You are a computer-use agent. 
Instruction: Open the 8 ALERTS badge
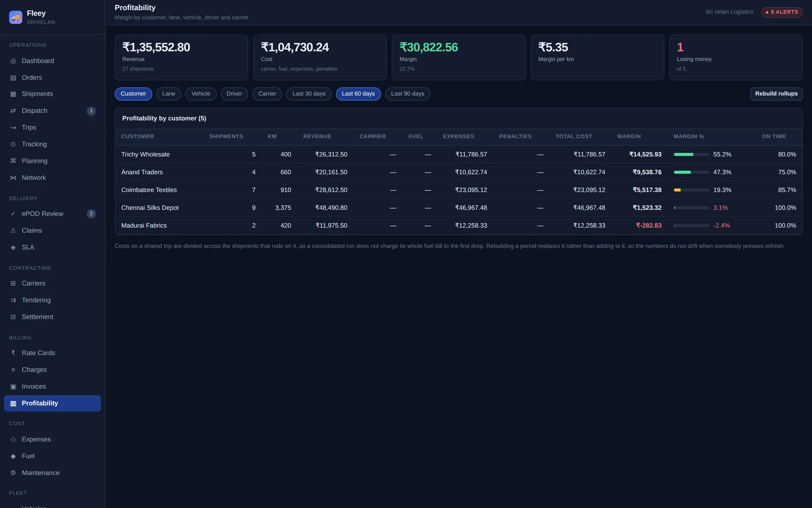782,12
